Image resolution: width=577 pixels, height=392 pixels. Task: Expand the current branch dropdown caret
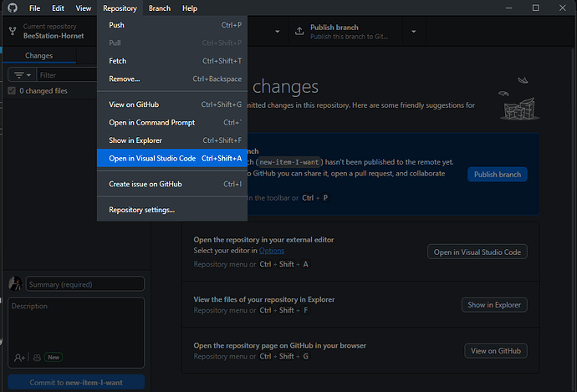(x=277, y=32)
